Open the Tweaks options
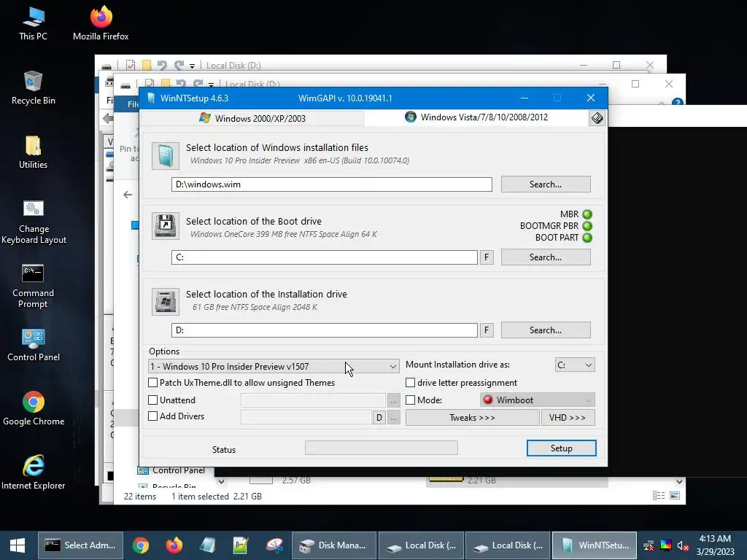The height and width of the screenshot is (560, 747). (x=472, y=418)
